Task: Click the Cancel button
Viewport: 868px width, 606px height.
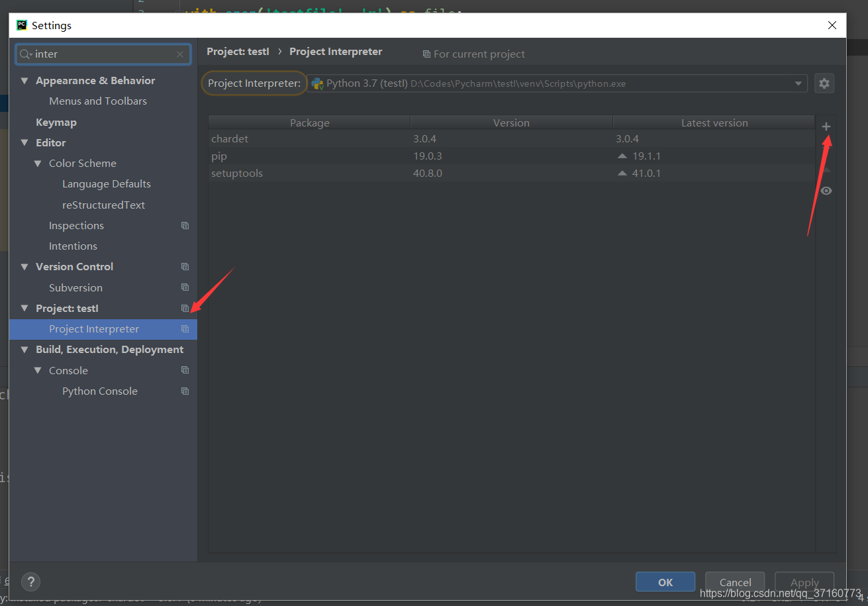Action: coord(735,582)
